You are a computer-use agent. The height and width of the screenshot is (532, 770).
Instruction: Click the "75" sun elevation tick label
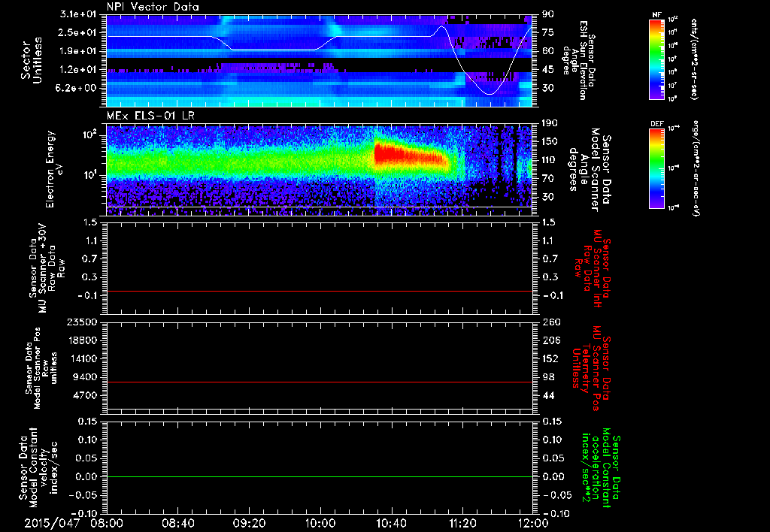click(548, 32)
